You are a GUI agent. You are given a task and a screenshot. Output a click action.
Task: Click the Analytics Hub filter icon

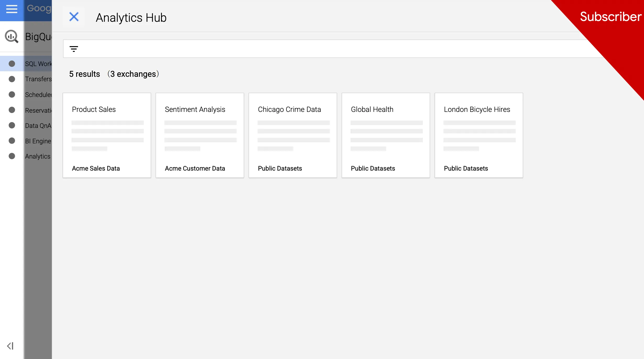[x=74, y=49]
